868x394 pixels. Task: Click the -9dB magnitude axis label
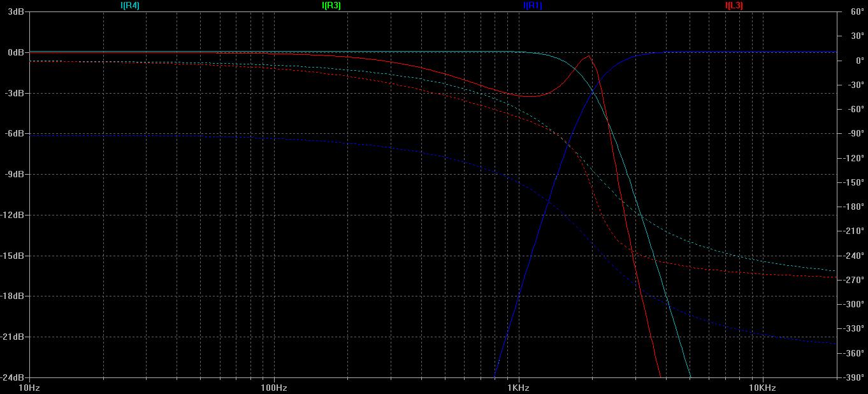pyautogui.click(x=15, y=174)
